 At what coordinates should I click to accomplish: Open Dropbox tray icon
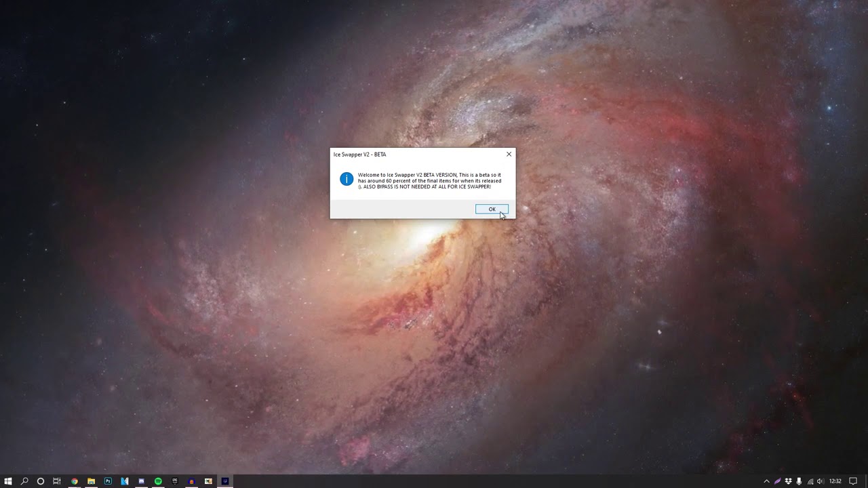point(789,481)
